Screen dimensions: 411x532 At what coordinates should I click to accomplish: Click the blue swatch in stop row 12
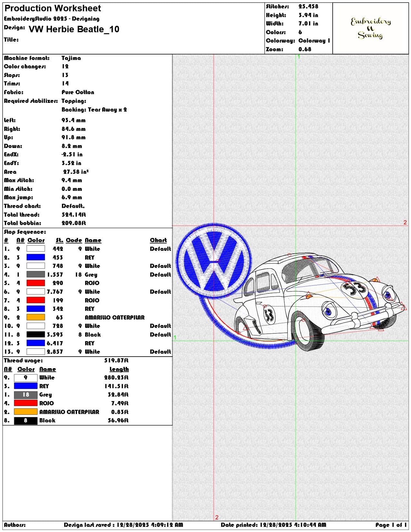point(35,343)
